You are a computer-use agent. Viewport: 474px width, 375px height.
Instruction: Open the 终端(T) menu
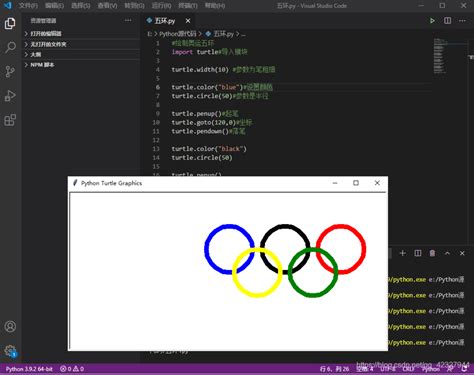pyautogui.click(x=188, y=6)
